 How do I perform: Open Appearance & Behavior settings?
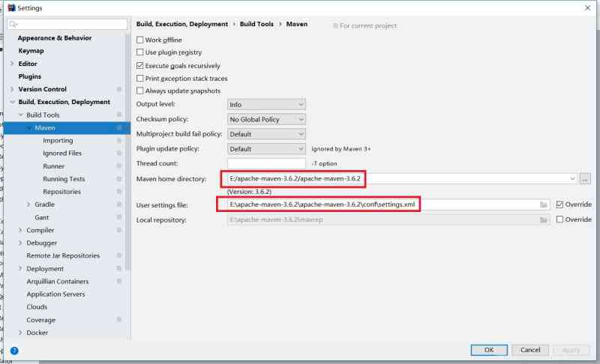click(55, 37)
